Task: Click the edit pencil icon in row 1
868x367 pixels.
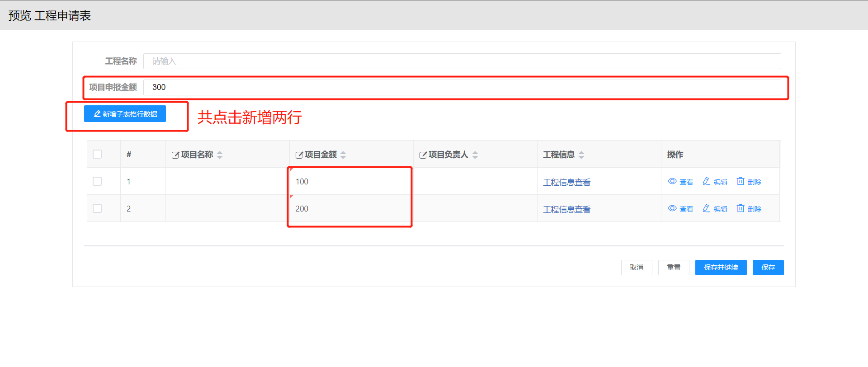Action: pyautogui.click(x=706, y=181)
